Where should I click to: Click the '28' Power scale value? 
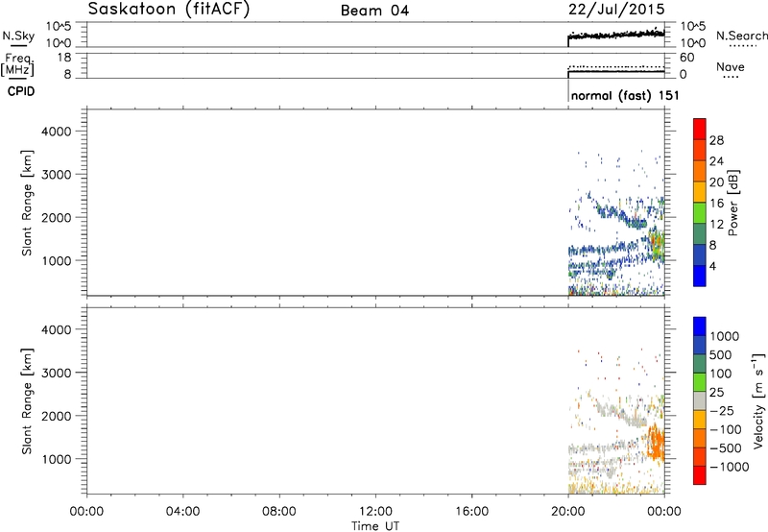(716, 140)
